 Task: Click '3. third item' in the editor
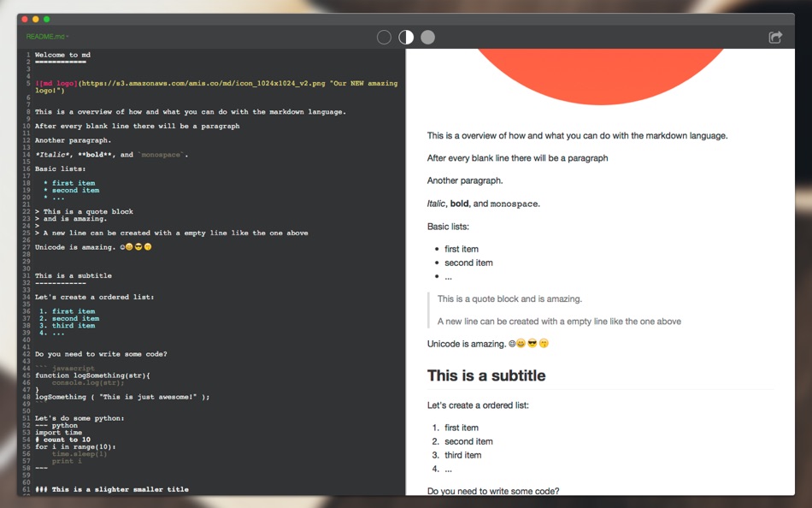click(x=68, y=326)
